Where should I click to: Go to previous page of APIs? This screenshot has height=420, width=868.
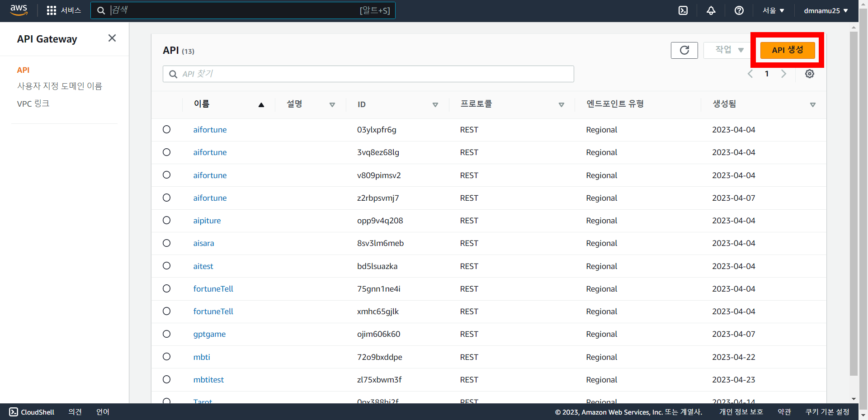click(x=750, y=74)
